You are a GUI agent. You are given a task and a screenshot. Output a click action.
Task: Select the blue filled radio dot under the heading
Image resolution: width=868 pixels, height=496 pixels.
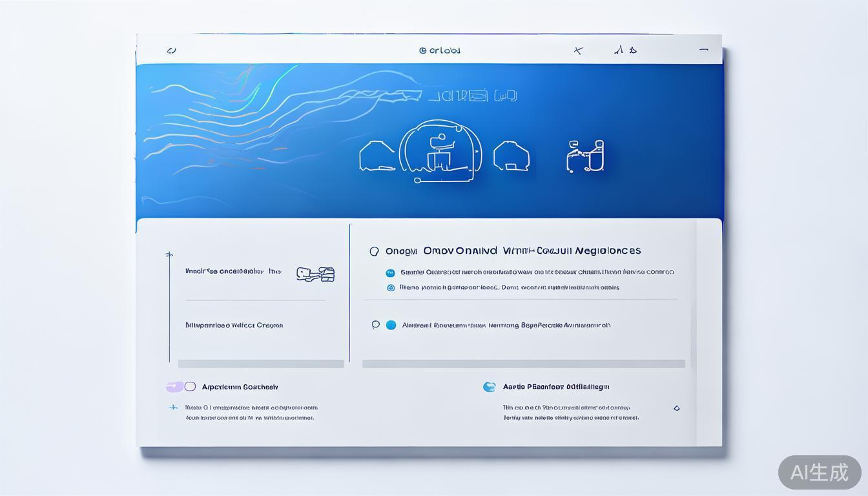pos(390,273)
